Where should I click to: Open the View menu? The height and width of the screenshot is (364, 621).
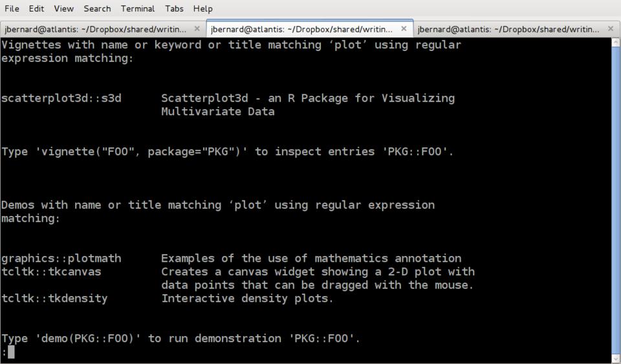[x=63, y=8]
